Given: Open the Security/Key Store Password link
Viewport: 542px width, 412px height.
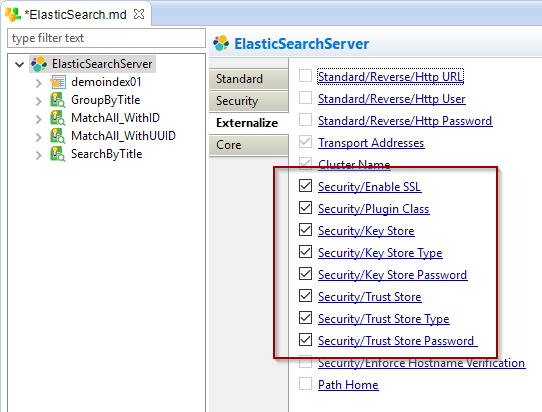Looking at the screenshot, I should (x=393, y=275).
